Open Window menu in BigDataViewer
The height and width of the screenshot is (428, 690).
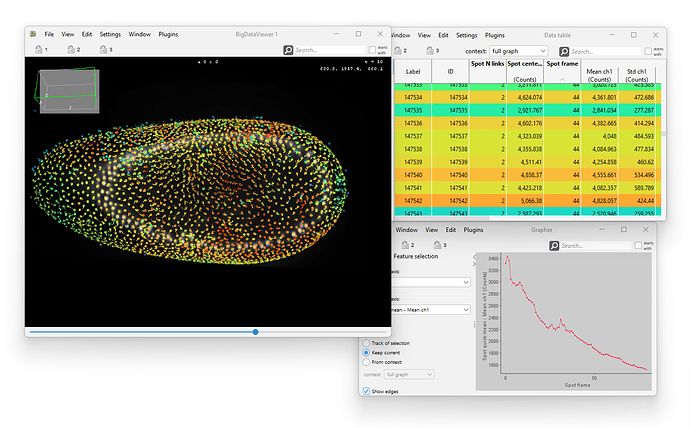(x=139, y=34)
